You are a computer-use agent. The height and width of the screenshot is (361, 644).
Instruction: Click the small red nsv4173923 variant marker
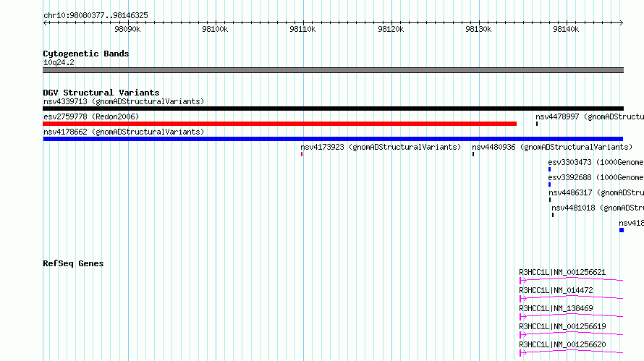click(x=302, y=154)
